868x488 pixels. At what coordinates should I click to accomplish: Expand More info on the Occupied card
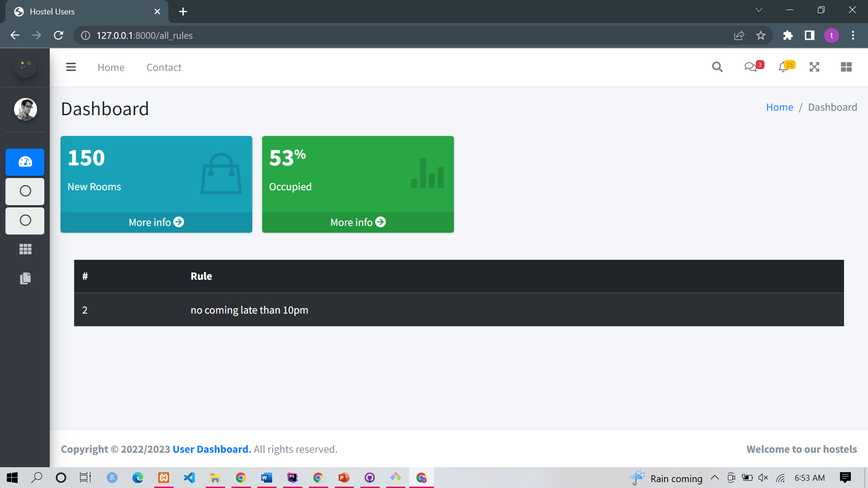[358, 222]
